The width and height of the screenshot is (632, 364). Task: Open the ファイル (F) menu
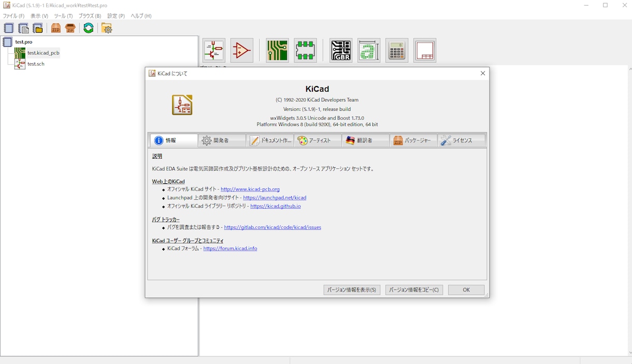[x=13, y=16]
